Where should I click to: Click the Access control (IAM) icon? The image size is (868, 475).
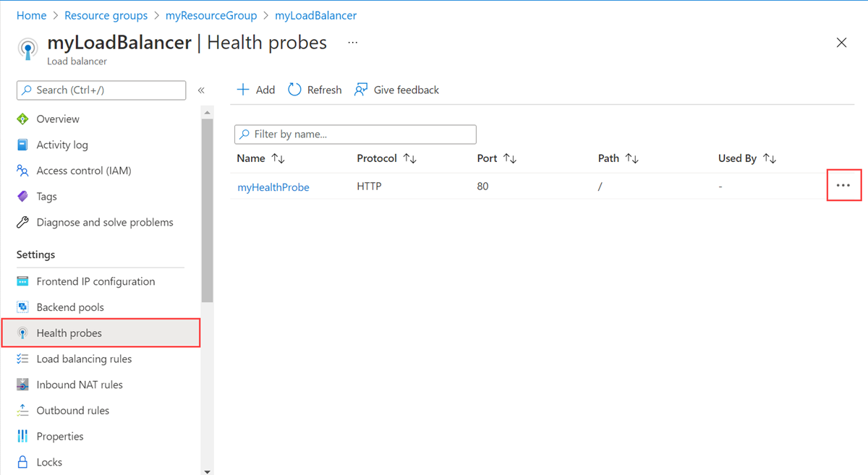[22, 171]
